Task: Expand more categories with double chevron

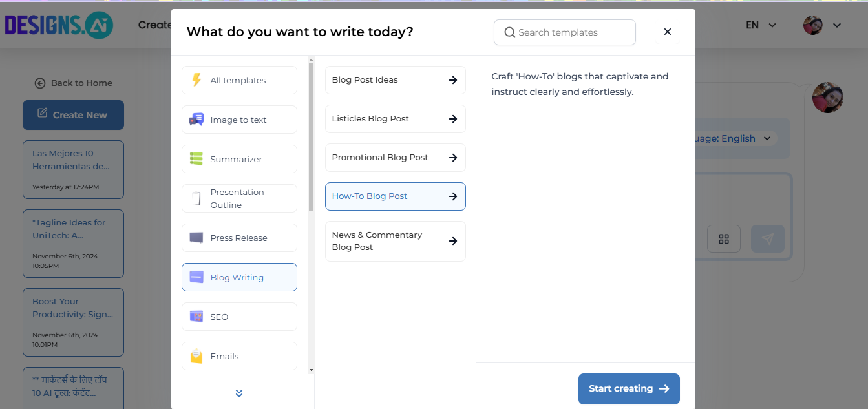Action: [238, 393]
